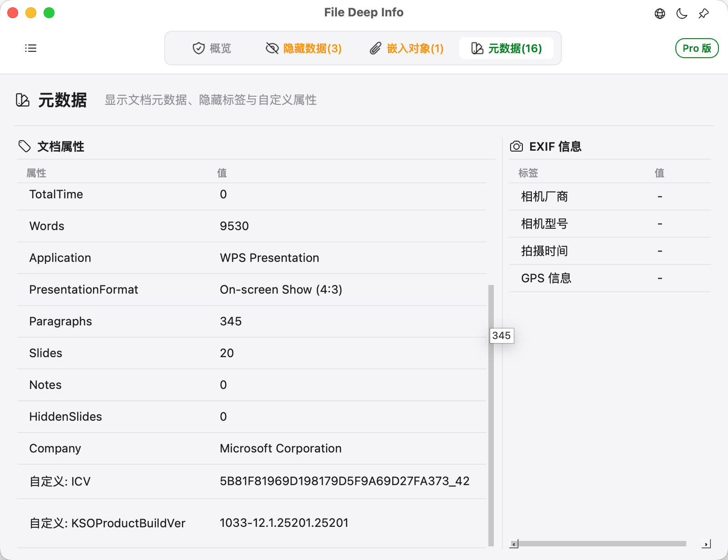
Task: Click the crossed-eye icon on 隐藏数据 tab
Action: coord(272,48)
